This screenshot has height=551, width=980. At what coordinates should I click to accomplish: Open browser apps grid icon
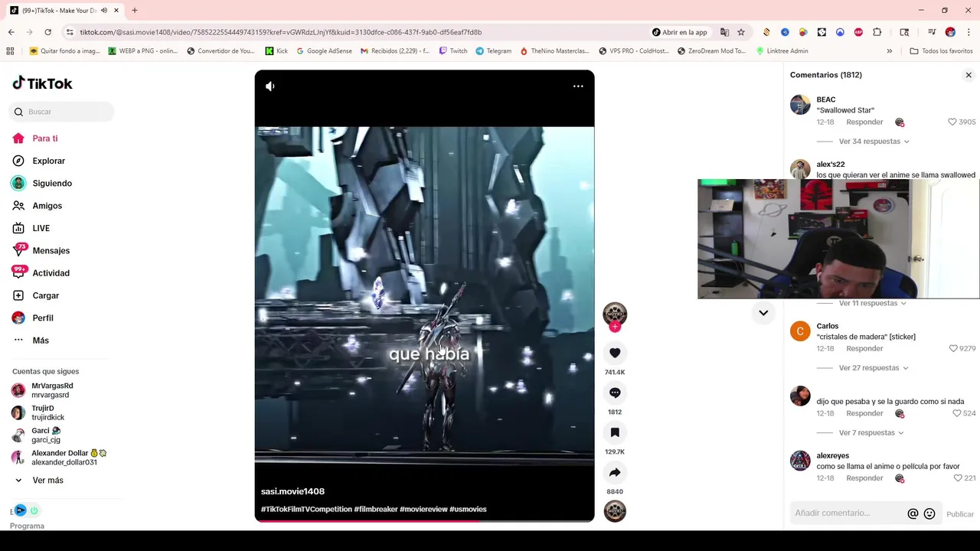(10, 51)
